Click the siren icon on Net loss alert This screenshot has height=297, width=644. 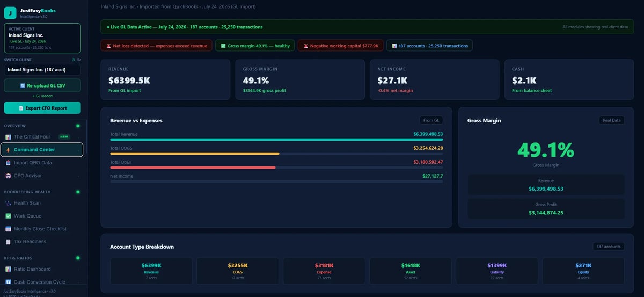108,46
